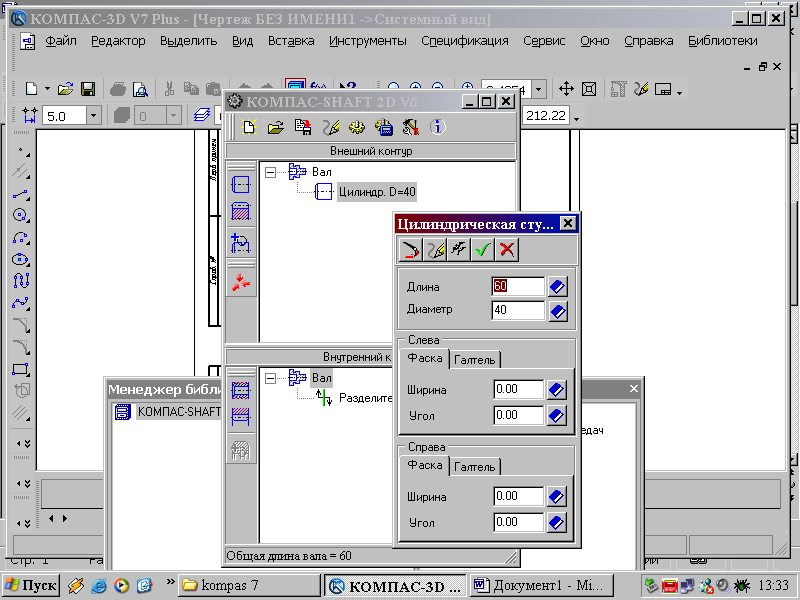Click Длина input field with 60
The height and width of the screenshot is (600, 800).
coord(518,286)
